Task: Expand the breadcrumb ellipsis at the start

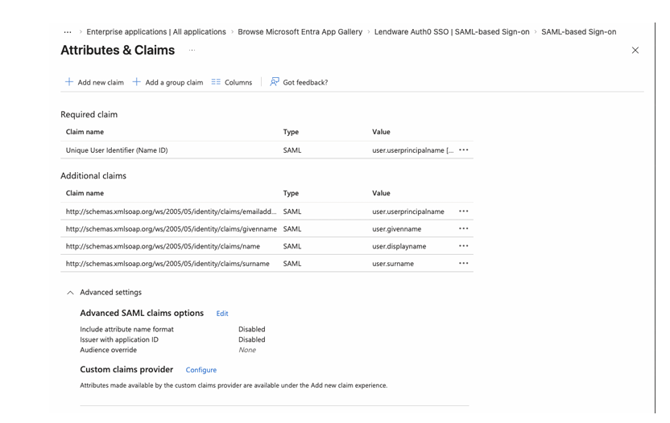Action: [x=68, y=32]
